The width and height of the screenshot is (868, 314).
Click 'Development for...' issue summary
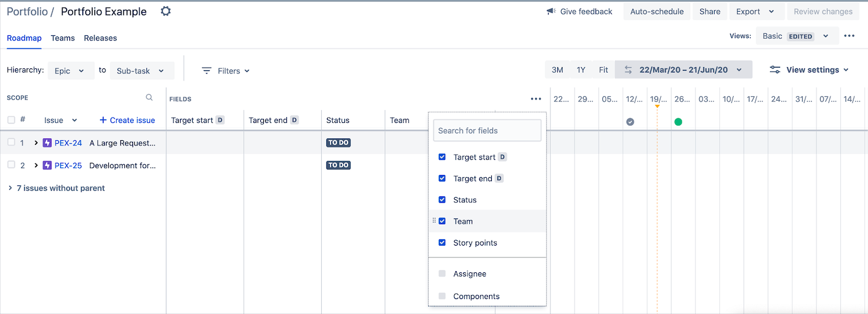pyautogui.click(x=123, y=165)
